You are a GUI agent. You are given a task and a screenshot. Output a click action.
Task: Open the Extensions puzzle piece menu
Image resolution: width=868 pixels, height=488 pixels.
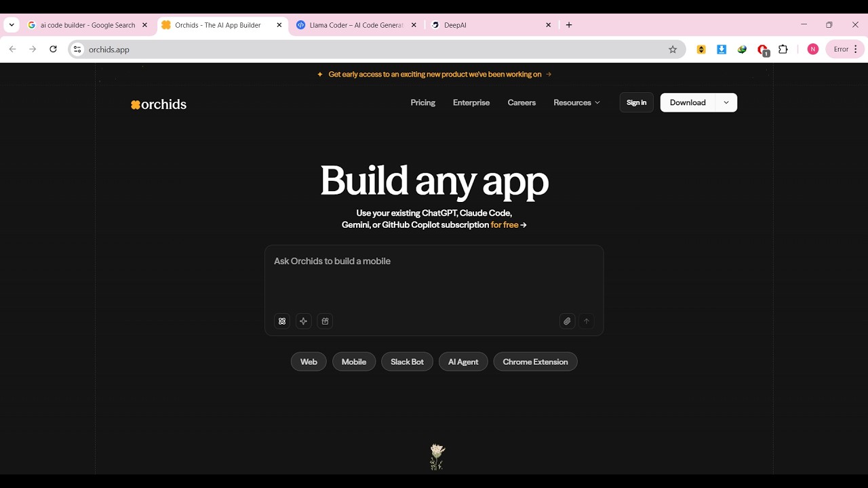coord(783,49)
